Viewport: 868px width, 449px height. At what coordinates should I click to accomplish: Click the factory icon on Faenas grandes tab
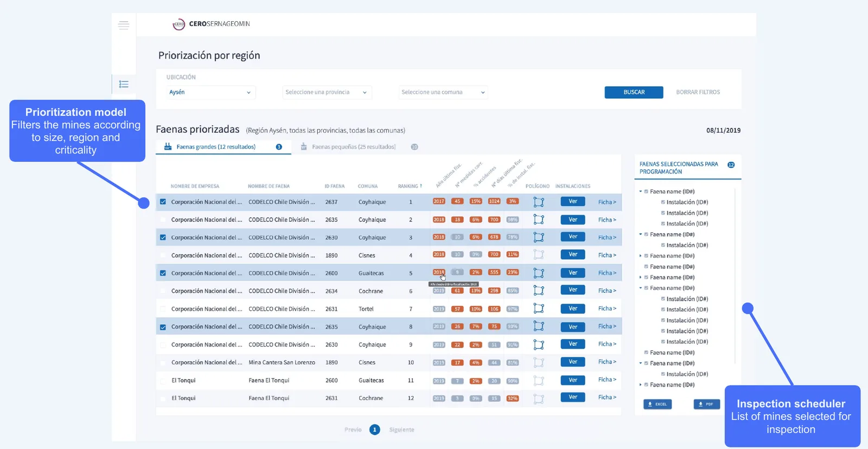coord(168,146)
